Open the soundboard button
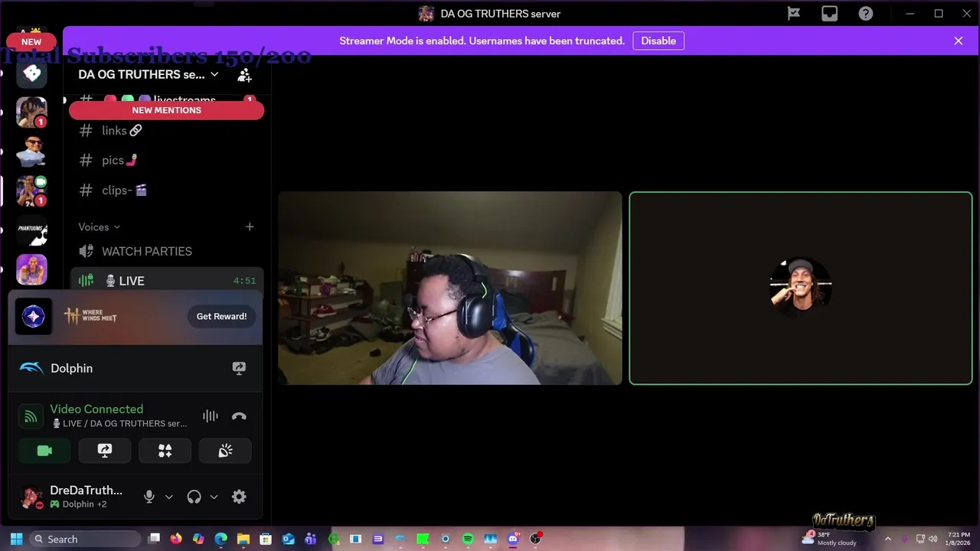 pos(225,451)
